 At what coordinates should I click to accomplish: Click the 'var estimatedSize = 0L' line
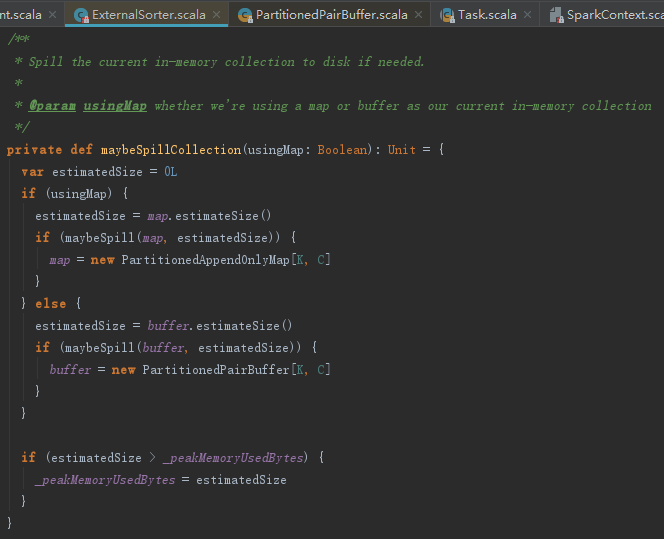(100, 172)
